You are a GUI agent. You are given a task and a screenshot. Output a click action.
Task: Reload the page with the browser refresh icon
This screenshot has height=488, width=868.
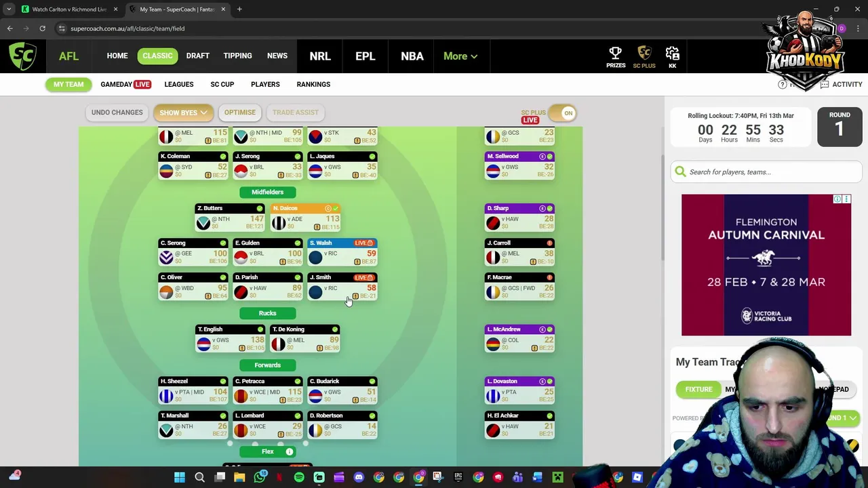(x=42, y=28)
